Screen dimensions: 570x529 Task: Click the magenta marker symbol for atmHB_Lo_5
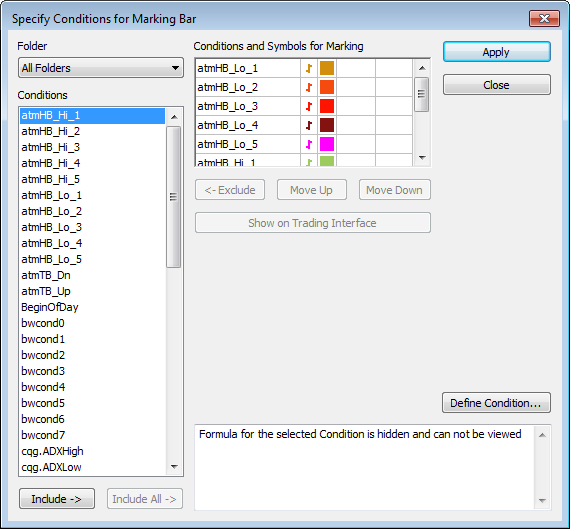point(309,144)
